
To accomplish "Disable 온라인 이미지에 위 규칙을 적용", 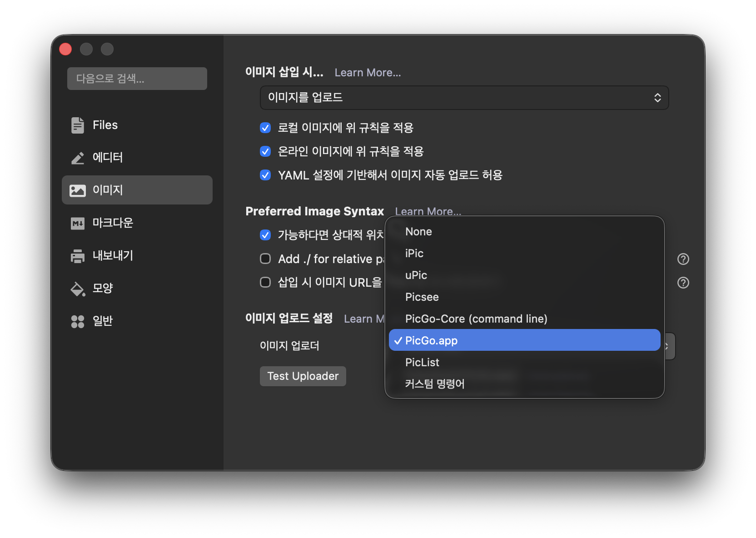I will [x=265, y=151].
